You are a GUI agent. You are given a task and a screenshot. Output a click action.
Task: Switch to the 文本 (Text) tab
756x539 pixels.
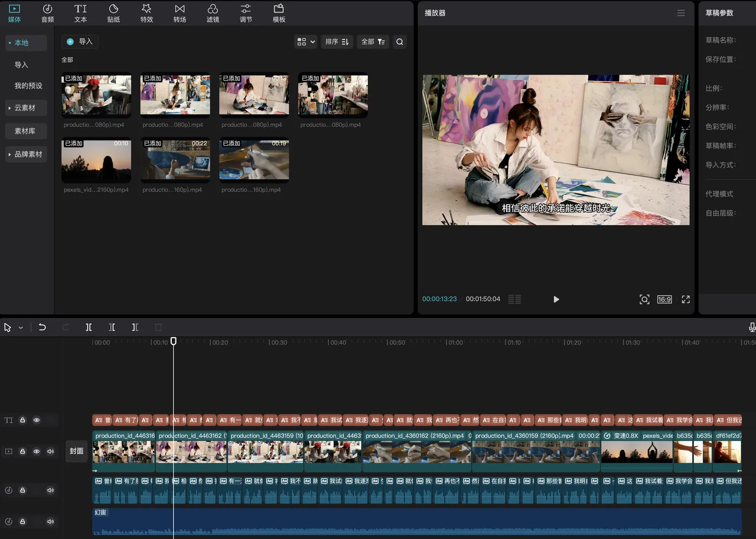point(80,14)
